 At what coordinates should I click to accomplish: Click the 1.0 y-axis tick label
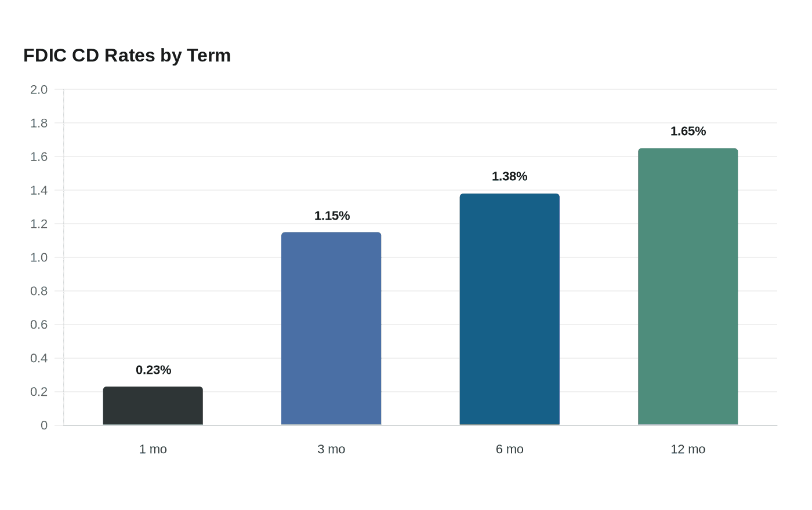39,257
